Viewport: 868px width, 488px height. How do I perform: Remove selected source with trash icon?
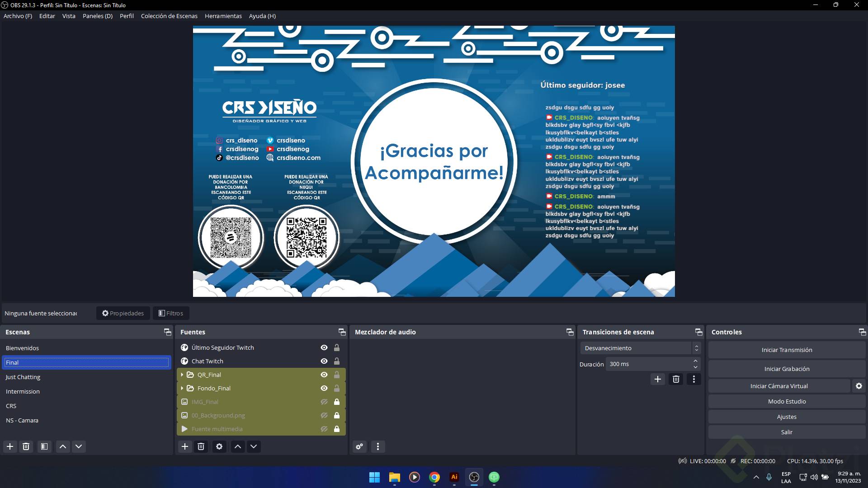[201, 446]
